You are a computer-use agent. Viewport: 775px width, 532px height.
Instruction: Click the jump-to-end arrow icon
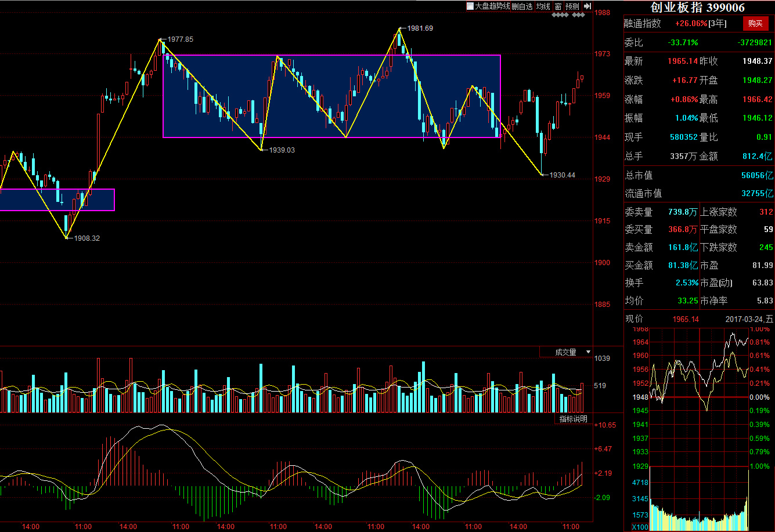(587, 6)
